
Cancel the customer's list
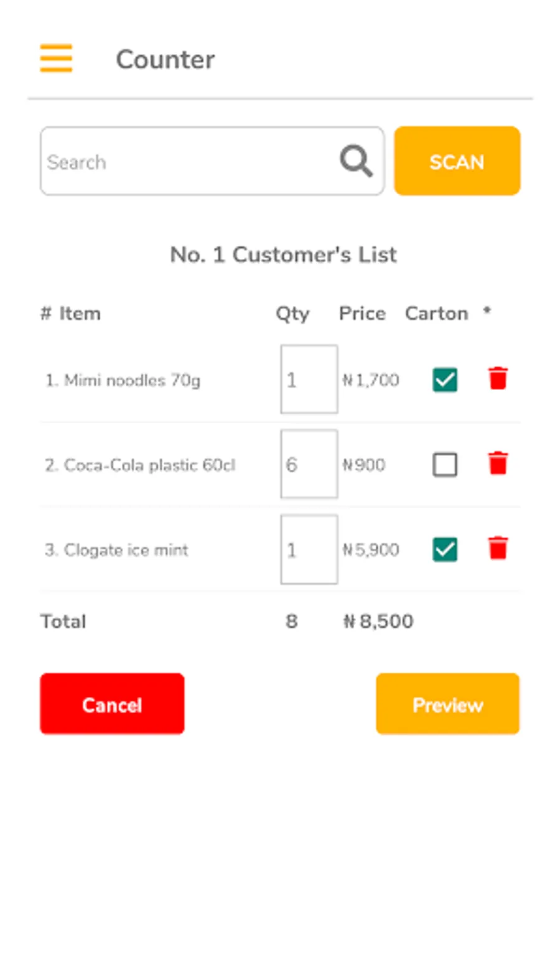coord(112,704)
